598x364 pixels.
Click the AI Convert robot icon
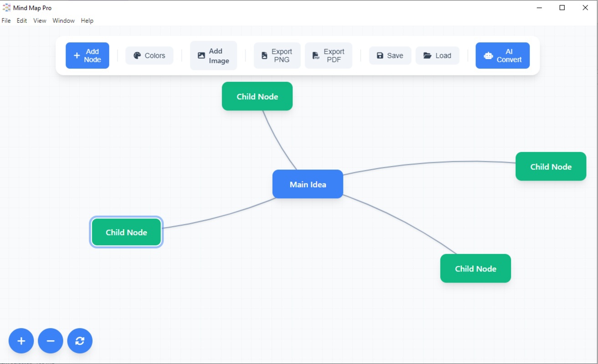488,55
